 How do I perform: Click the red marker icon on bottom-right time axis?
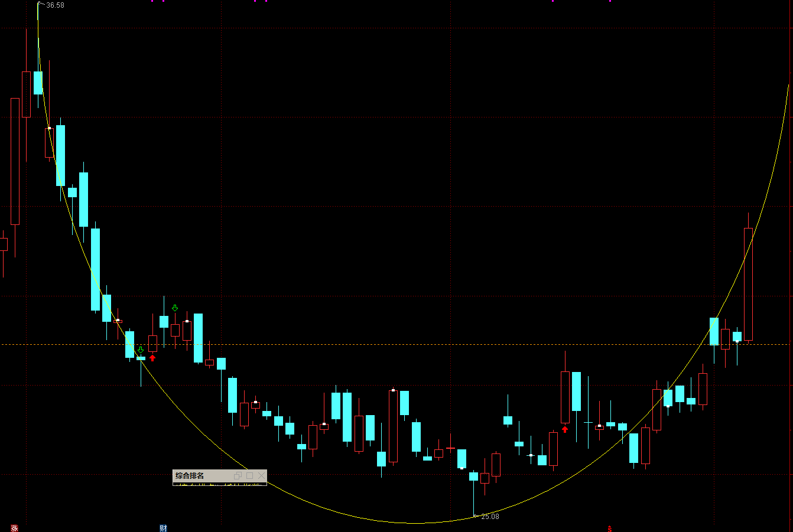(x=609, y=528)
